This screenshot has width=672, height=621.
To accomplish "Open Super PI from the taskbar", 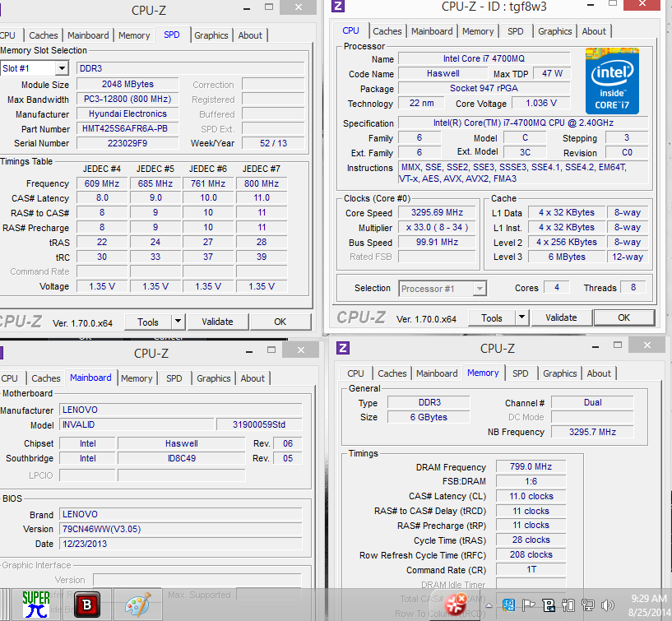I will tap(35, 605).
